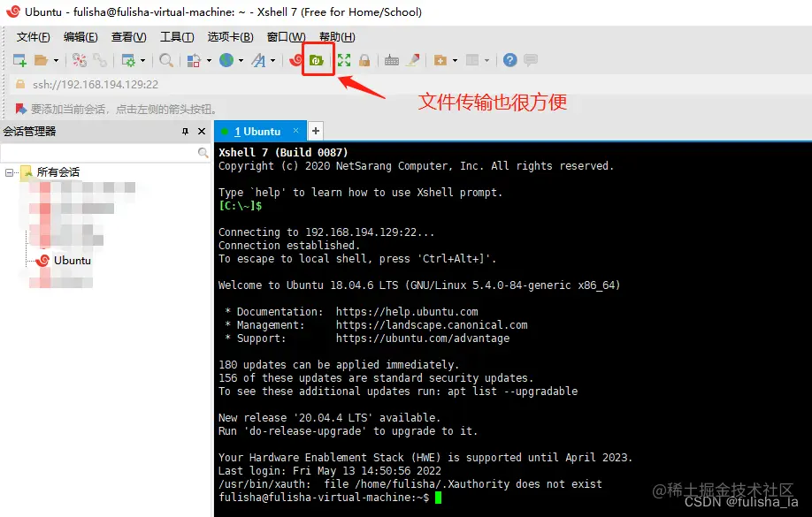Image resolution: width=812 pixels, height=517 pixels.
Task: Open the dropdown beside Open folder
Action: tap(56, 61)
